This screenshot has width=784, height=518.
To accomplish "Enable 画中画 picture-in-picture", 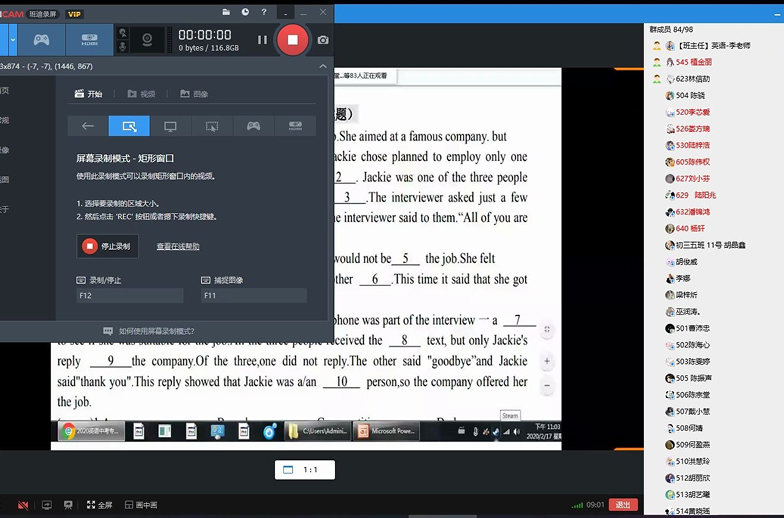I will click(141, 505).
